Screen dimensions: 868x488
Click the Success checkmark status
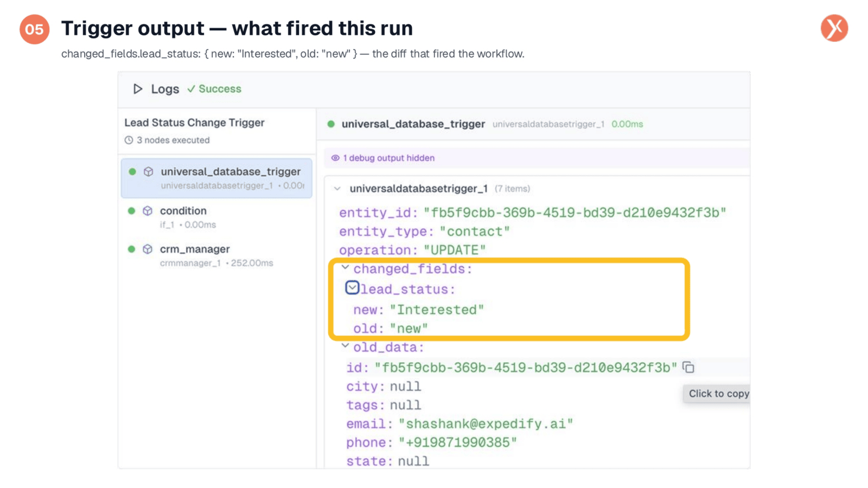[x=214, y=89]
